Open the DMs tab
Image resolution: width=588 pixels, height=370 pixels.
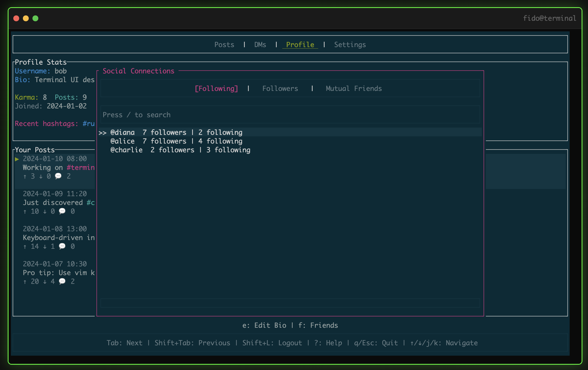(260, 45)
